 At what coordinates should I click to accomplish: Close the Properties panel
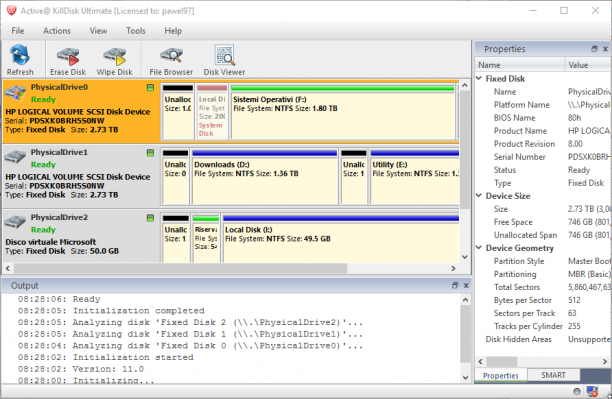pos(605,49)
